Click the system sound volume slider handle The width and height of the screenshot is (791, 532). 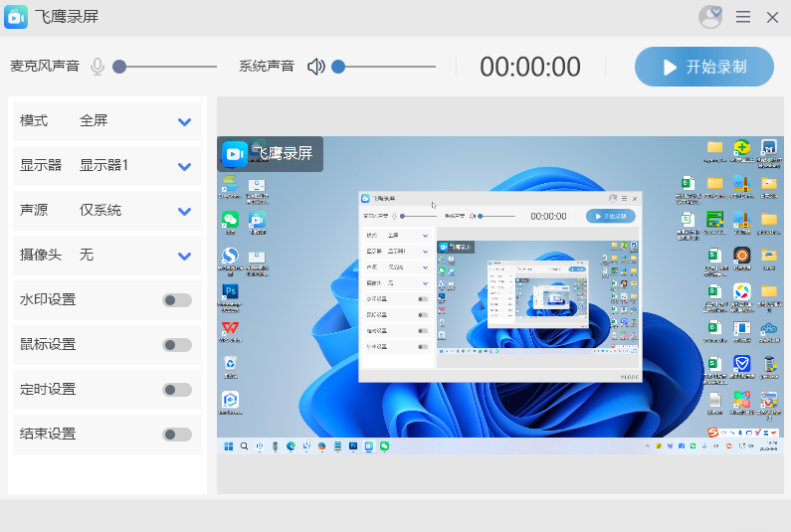tap(338, 67)
